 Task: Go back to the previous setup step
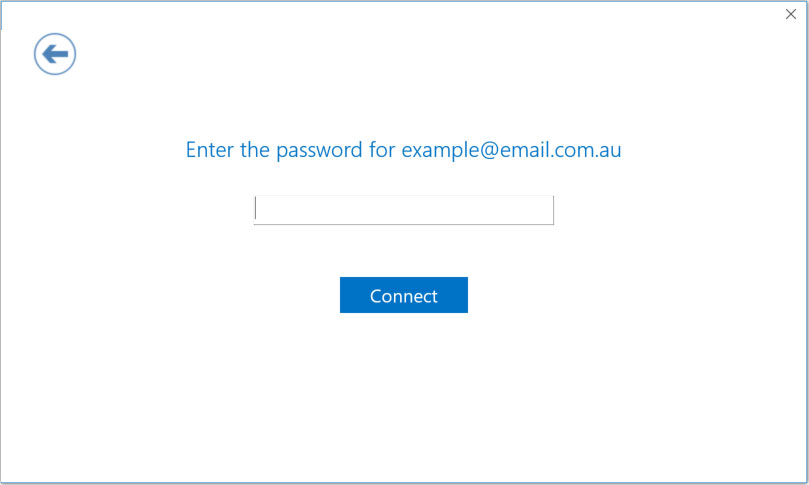pyautogui.click(x=55, y=54)
